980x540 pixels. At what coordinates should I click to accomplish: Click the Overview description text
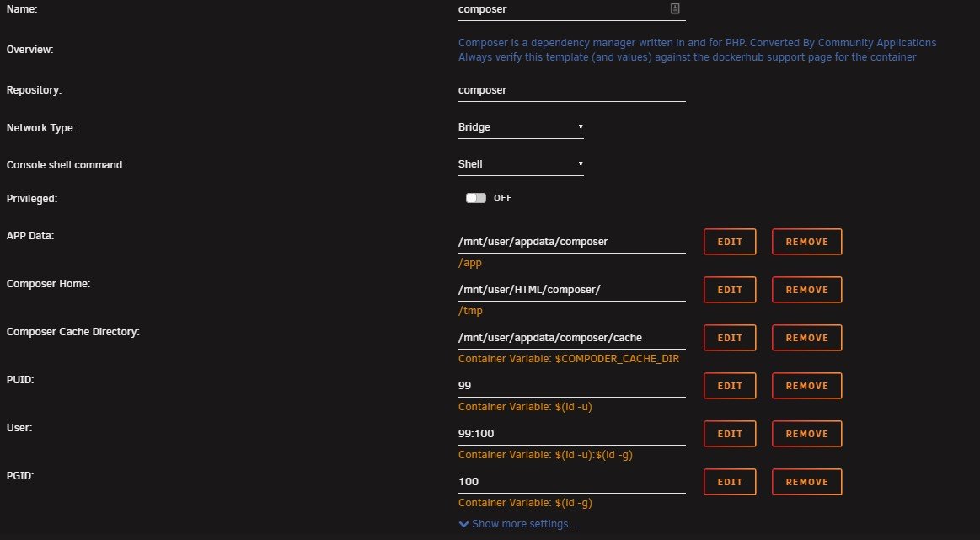(697, 50)
